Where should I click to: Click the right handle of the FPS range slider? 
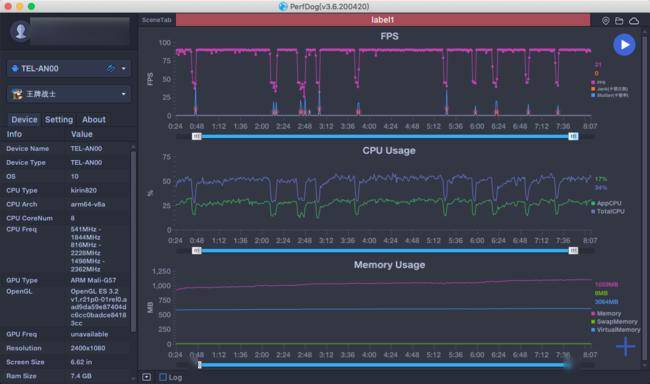pyautogui.click(x=573, y=136)
